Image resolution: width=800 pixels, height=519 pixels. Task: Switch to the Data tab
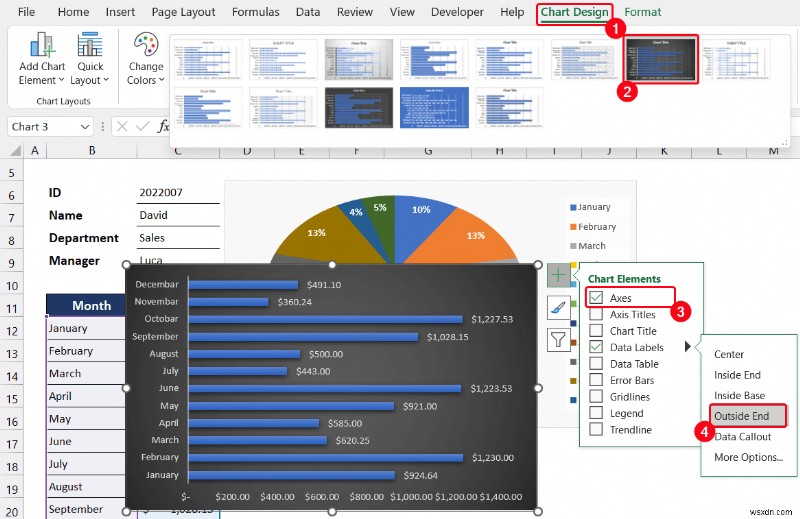[308, 12]
